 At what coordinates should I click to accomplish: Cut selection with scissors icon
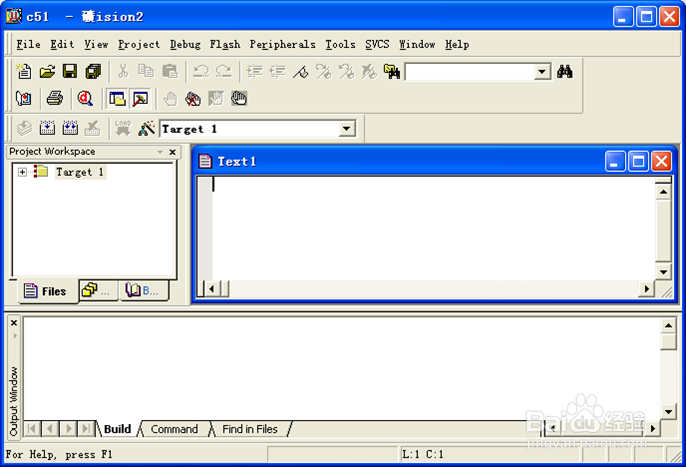[123, 71]
